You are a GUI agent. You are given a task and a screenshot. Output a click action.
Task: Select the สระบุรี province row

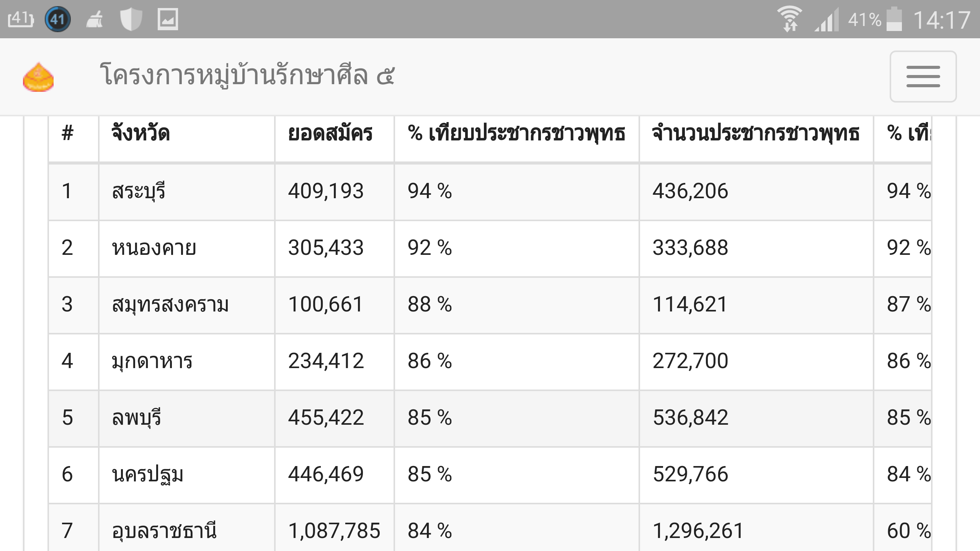[x=490, y=192]
